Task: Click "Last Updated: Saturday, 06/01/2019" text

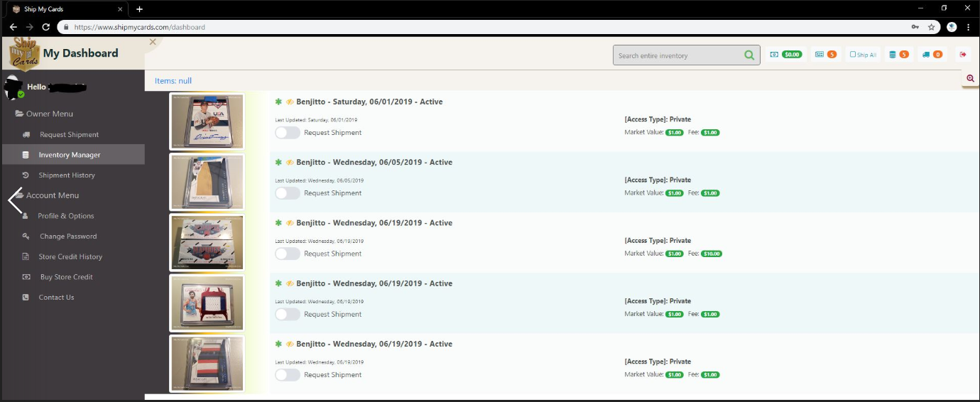Action: click(316, 120)
